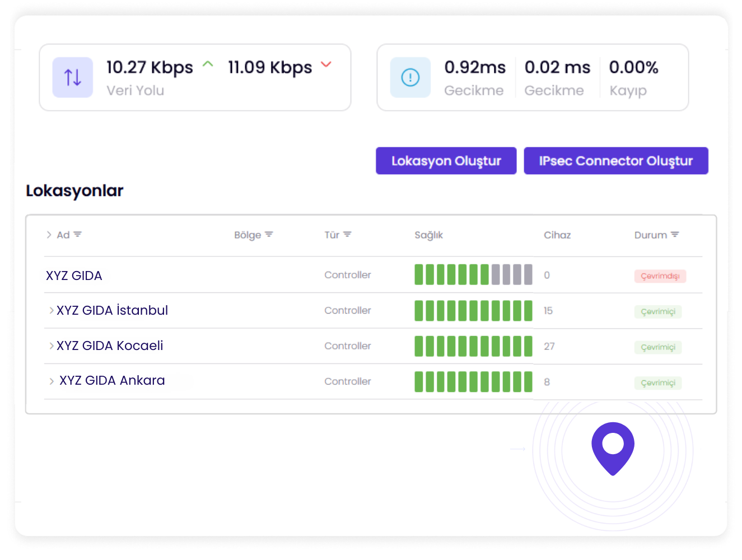The width and height of the screenshot is (742, 560).
Task: Open the filter icon next to Ad
Action: click(x=78, y=235)
